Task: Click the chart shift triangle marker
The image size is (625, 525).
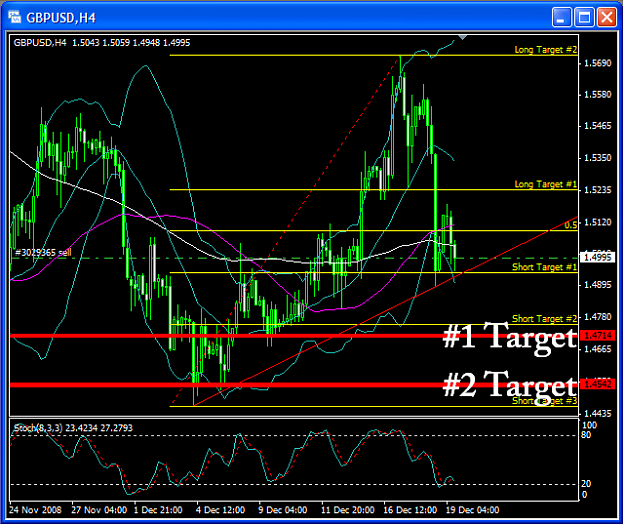Action: pos(462,37)
